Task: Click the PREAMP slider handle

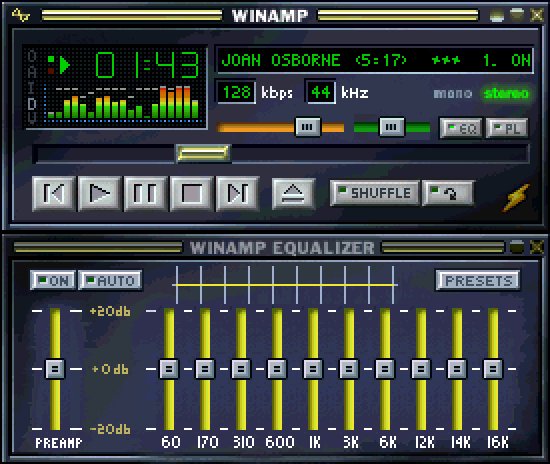Action: (55, 369)
